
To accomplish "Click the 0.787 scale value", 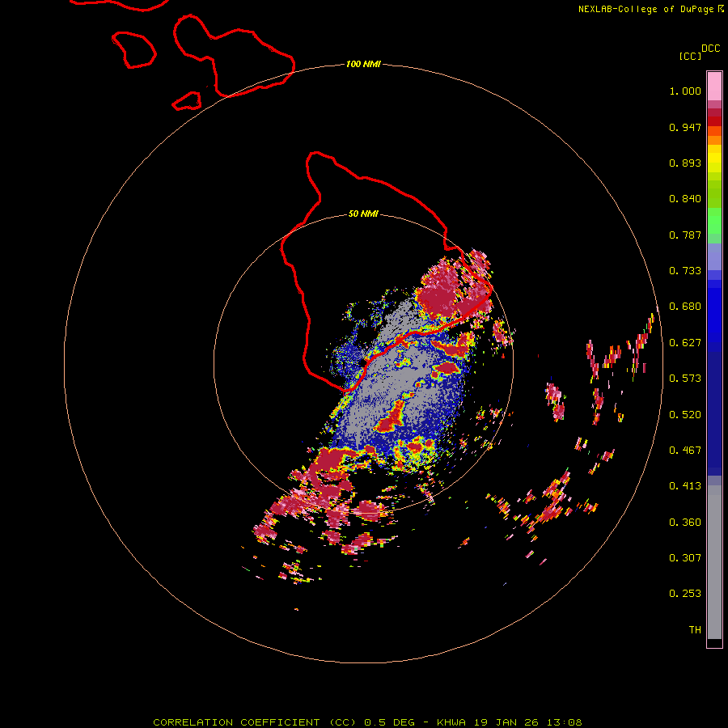I will 685,235.
